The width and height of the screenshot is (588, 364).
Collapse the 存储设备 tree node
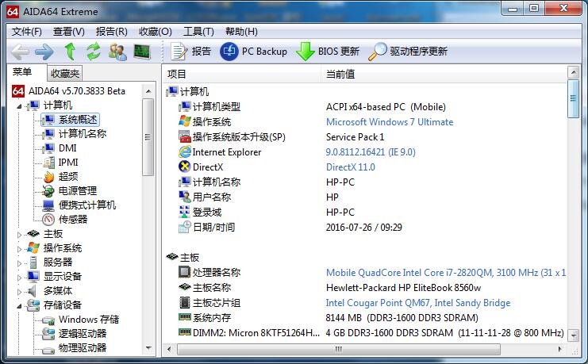pyautogui.click(x=21, y=305)
